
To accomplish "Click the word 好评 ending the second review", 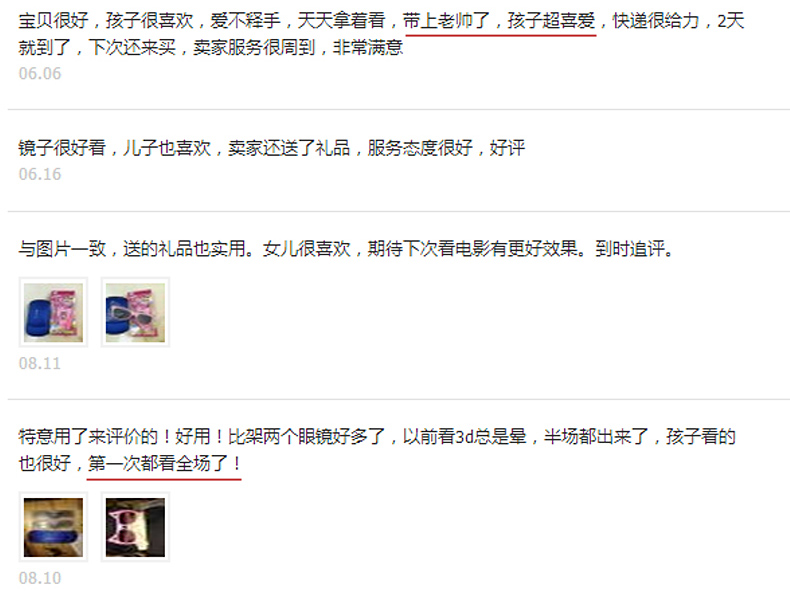I will pyautogui.click(x=507, y=148).
